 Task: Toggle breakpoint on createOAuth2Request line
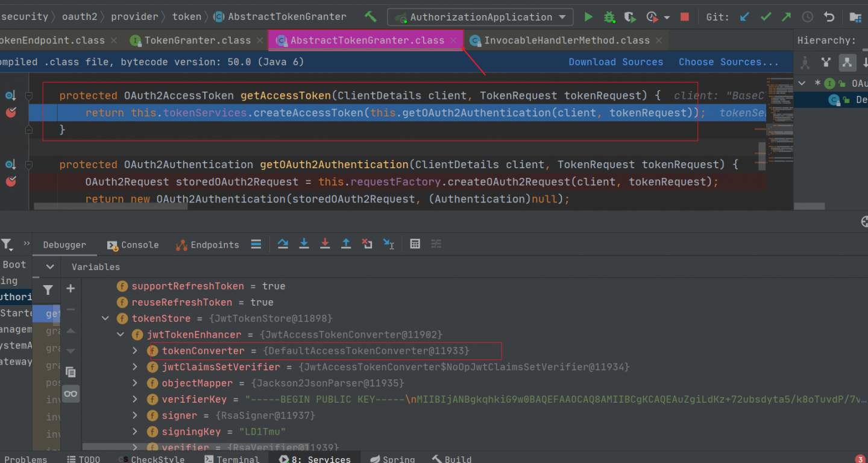click(11, 181)
